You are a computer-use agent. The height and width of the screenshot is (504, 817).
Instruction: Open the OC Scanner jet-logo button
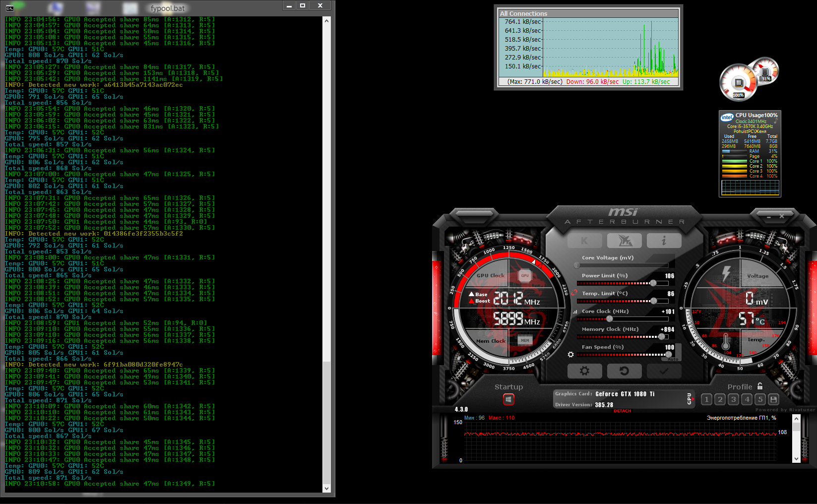coord(625,241)
